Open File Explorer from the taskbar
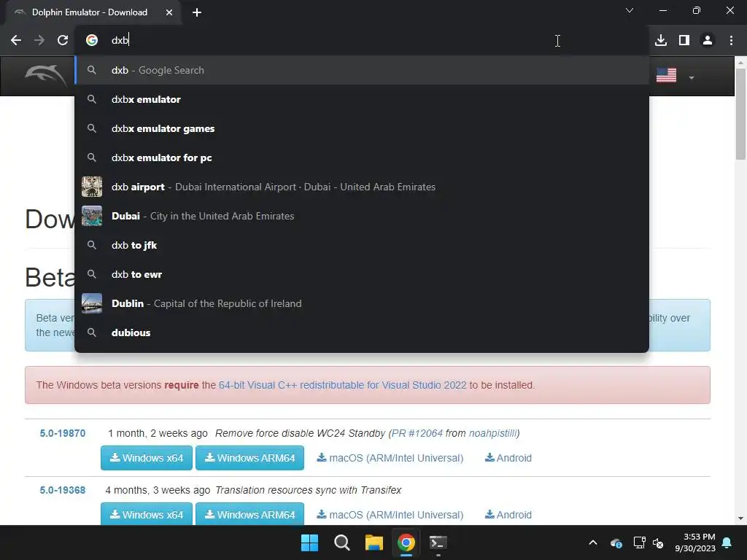This screenshot has height=560, width=747. pos(374,542)
